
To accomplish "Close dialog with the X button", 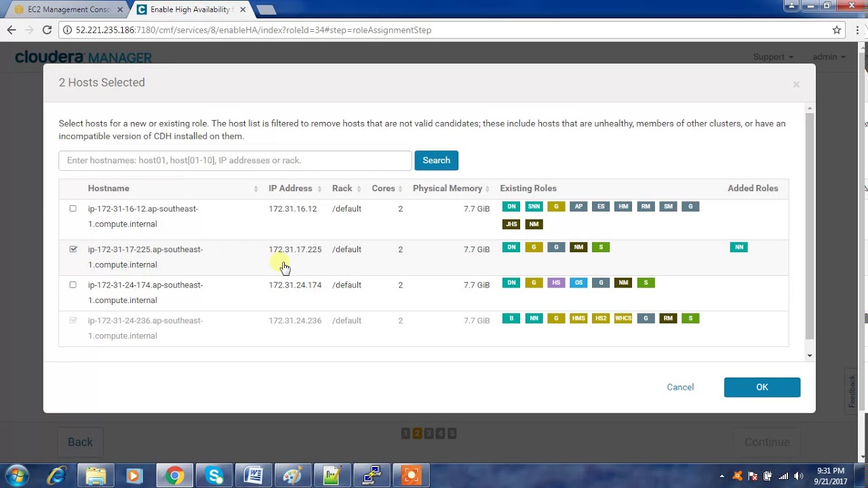I will point(796,84).
